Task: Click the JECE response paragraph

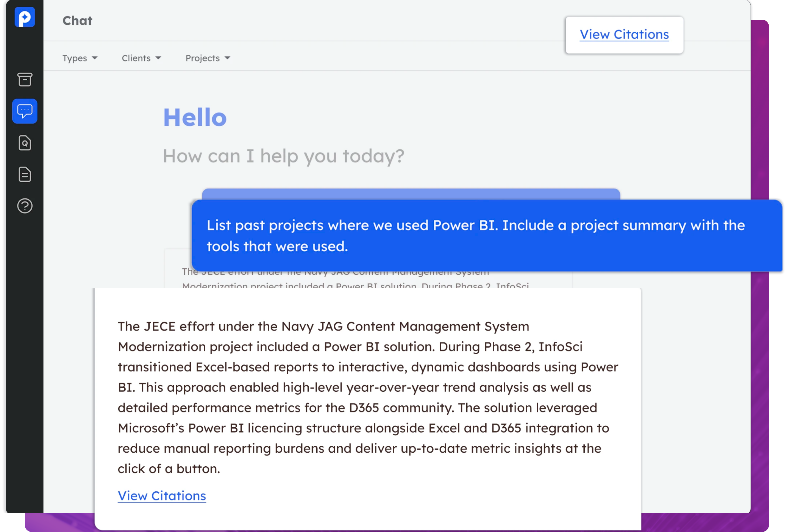Action: tap(368, 397)
